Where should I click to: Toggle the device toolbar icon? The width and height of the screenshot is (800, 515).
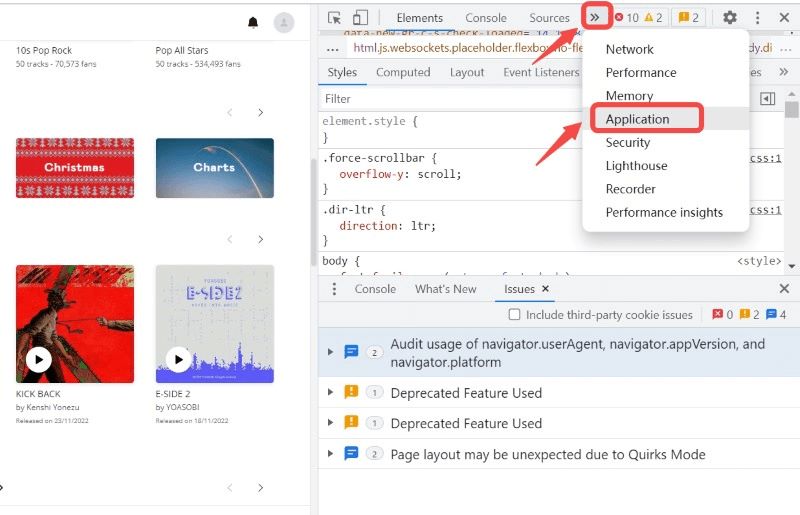pyautogui.click(x=360, y=18)
